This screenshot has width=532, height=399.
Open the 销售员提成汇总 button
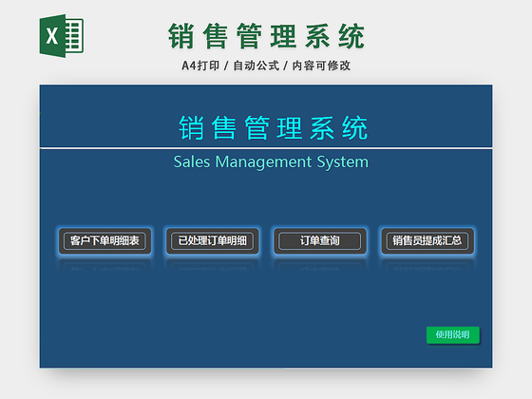click(x=427, y=241)
